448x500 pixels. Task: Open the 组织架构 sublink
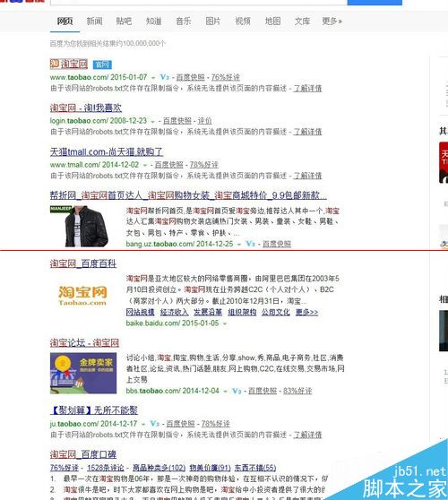tap(242, 312)
